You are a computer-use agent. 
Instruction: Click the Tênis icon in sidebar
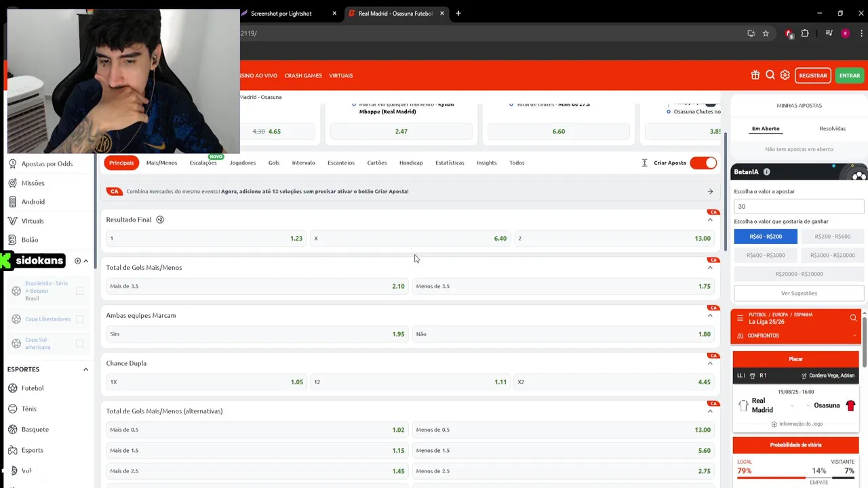pos(14,409)
